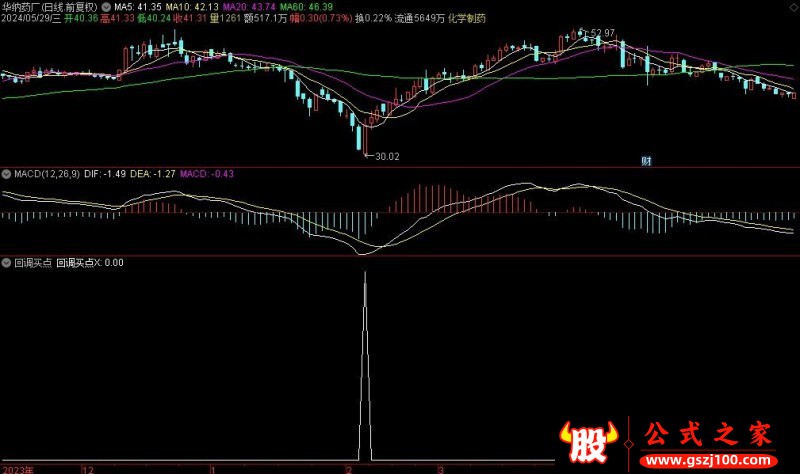
Task: Click the 52.97 high price annotation
Action: pyautogui.click(x=602, y=34)
